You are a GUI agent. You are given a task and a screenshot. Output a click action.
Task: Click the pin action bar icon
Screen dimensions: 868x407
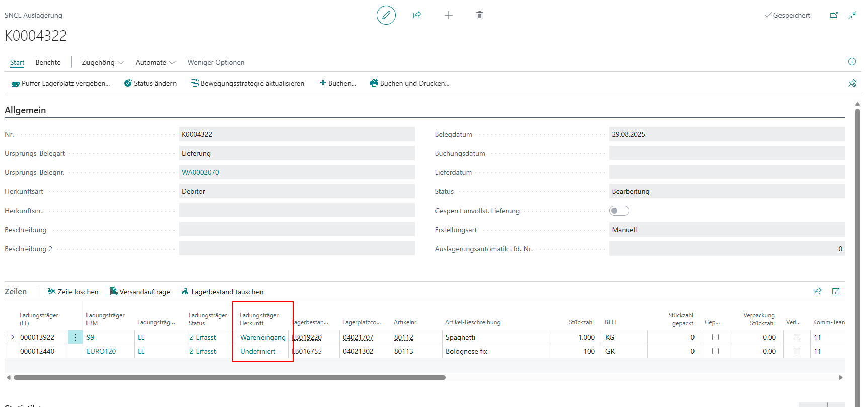852,83
